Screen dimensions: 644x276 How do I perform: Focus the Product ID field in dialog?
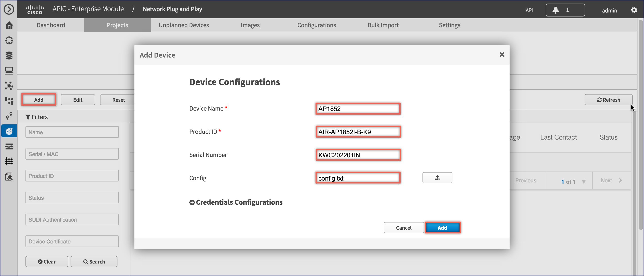tap(358, 132)
